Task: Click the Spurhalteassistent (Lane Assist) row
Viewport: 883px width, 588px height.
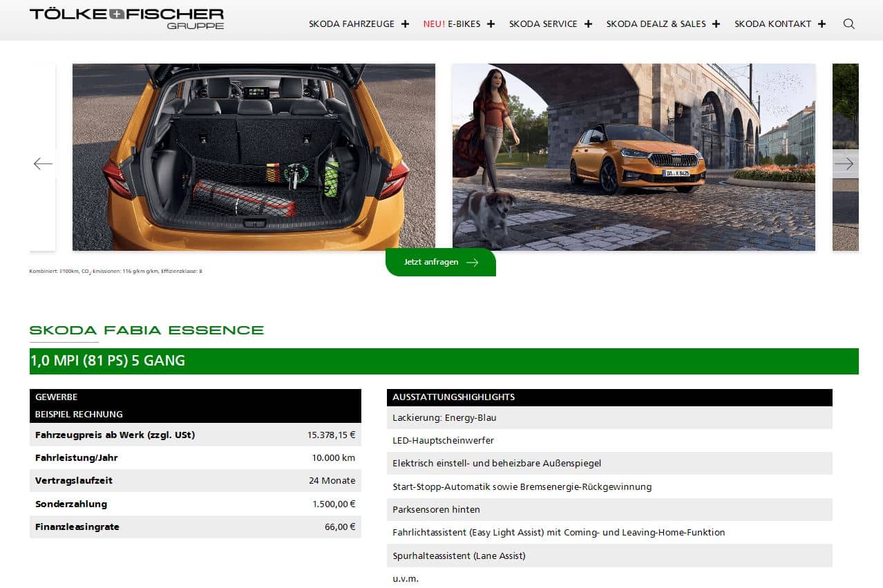Action: click(609, 556)
